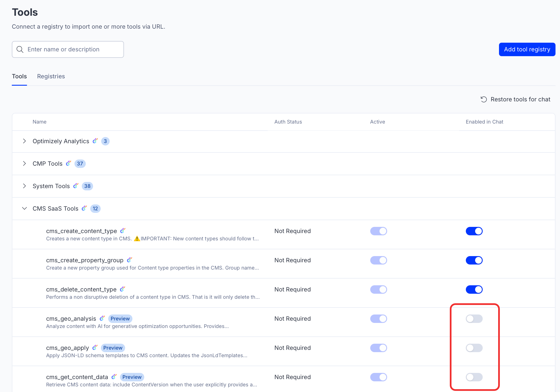This screenshot has width=560, height=392.
Task: Toggle Active switch for cms_delete_content_type
Action: pyautogui.click(x=378, y=290)
